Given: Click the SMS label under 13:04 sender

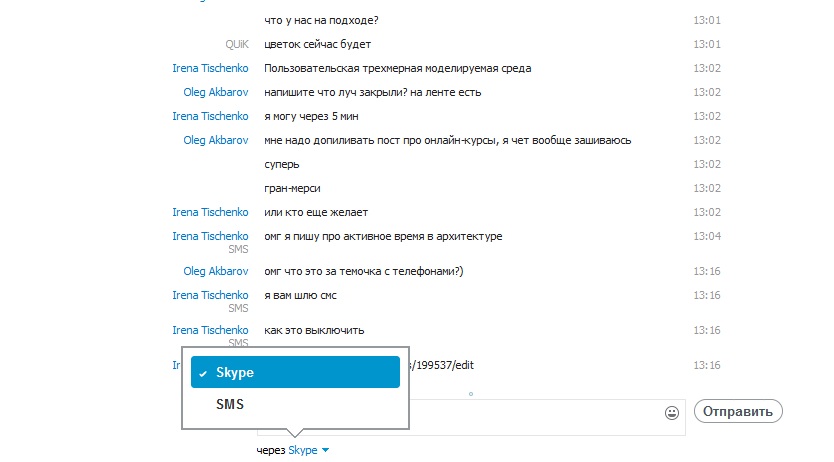Looking at the screenshot, I should pos(238,249).
